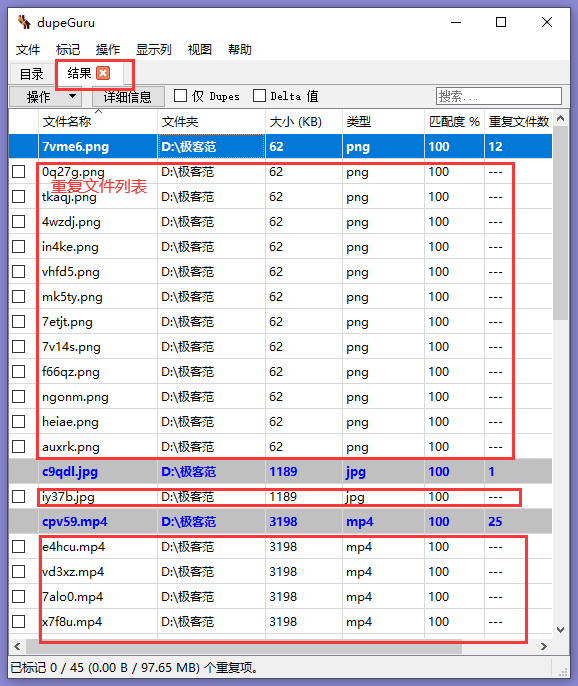Mark the checkbox for 7v14s.png
This screenshot has width=578, height=686.
[x=18, y=346]
